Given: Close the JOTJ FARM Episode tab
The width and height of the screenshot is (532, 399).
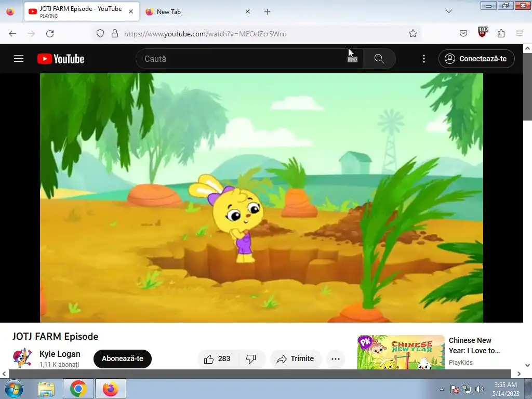Looking at the screenshot, I should click(131, 11).
